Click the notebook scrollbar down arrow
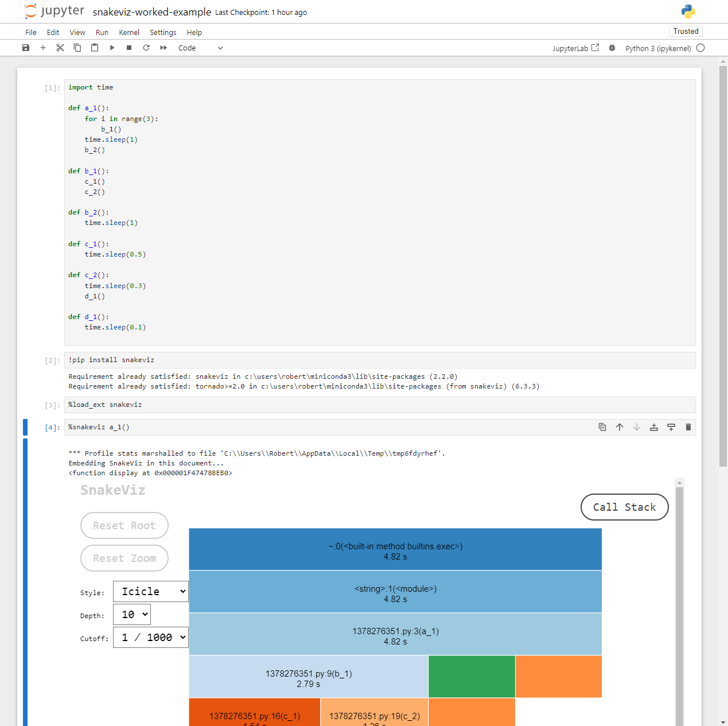This screenshot has width=728, height=726. coord(723,722)
